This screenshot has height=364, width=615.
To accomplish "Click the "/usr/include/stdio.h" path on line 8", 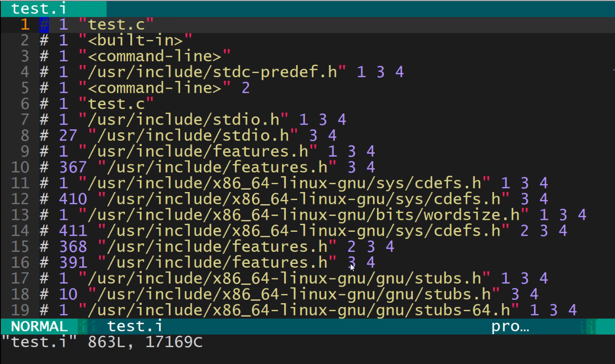I will pyautogui.click(x=193, y=135).
